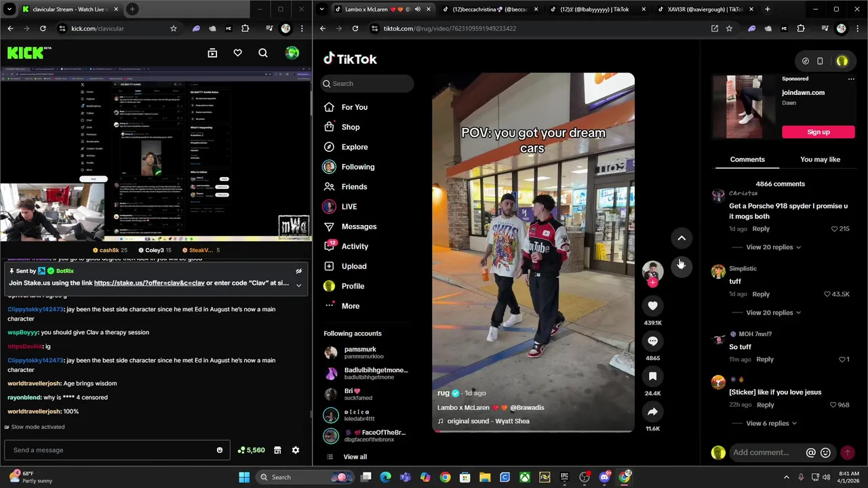Reload the TikTok browser page
Screen dimensions: 868x488
(x=355, y=28)
